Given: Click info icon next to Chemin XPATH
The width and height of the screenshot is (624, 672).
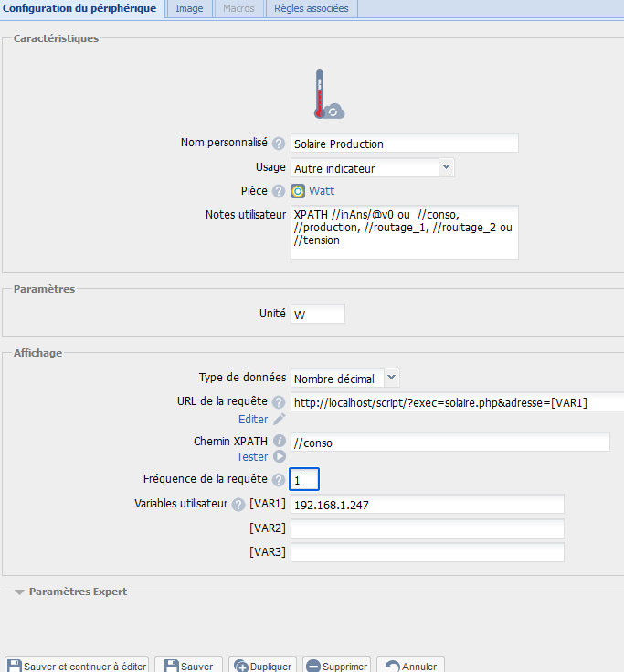Looking at the screenshot, I should click(x=279, y=442).
